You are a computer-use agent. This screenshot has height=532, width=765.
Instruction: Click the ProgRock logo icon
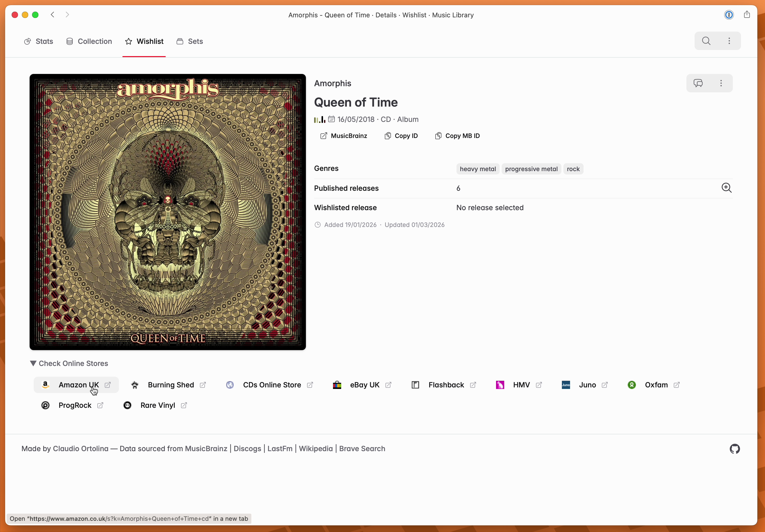(45, 405)
